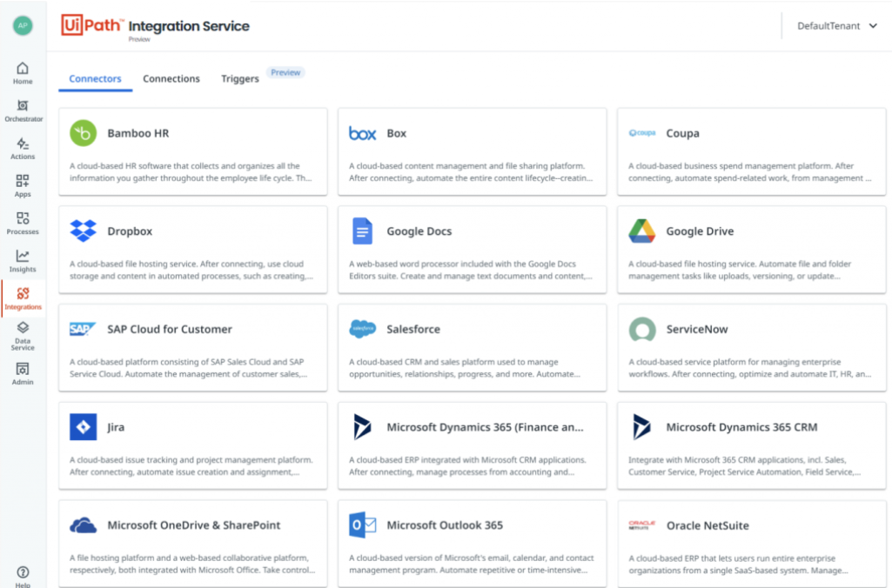Click the Google Drive logo icon

[x=641, y=231]
